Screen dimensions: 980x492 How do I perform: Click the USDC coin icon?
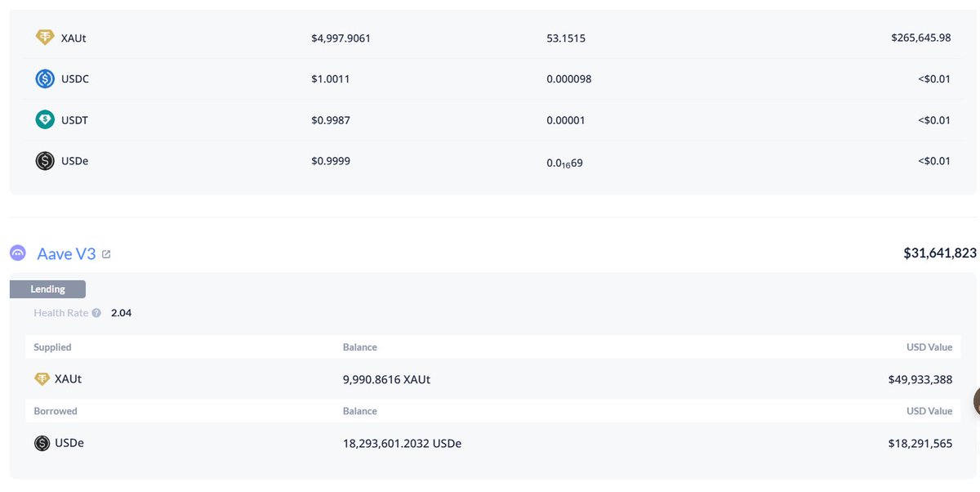coord(45,79)
